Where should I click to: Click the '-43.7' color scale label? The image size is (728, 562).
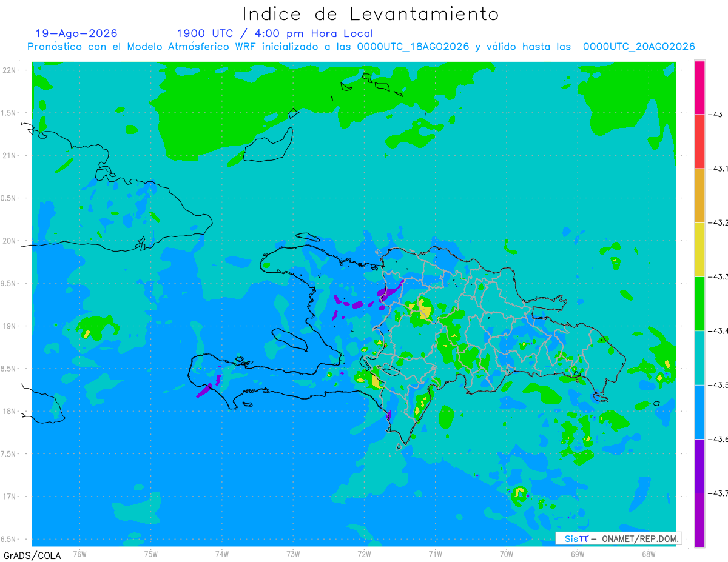click(718, 493)
